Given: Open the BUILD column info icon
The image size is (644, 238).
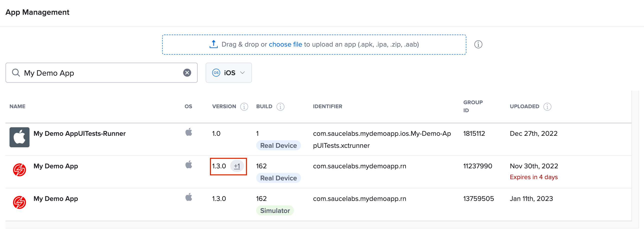Looking at the screenshot, I should (x=280, y=106).
